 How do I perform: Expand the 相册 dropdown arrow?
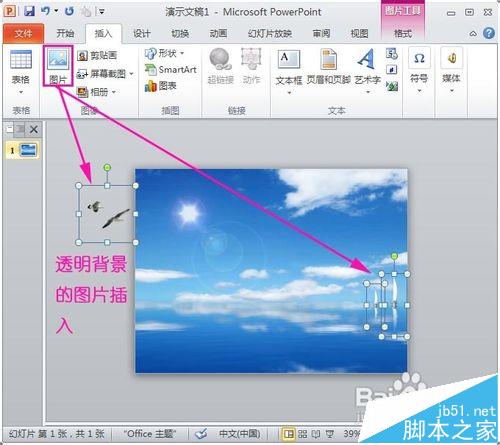pos(114,92)
